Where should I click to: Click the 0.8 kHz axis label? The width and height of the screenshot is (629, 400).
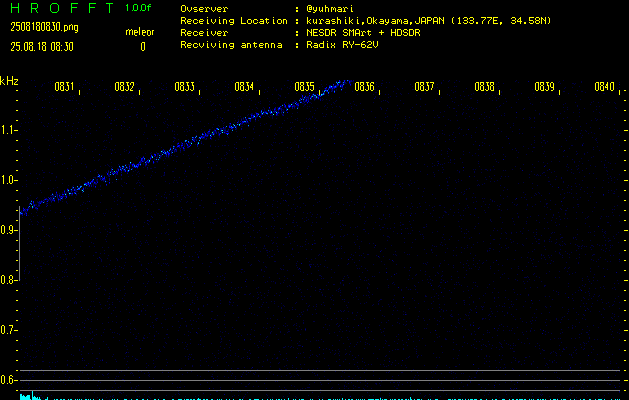7,280
